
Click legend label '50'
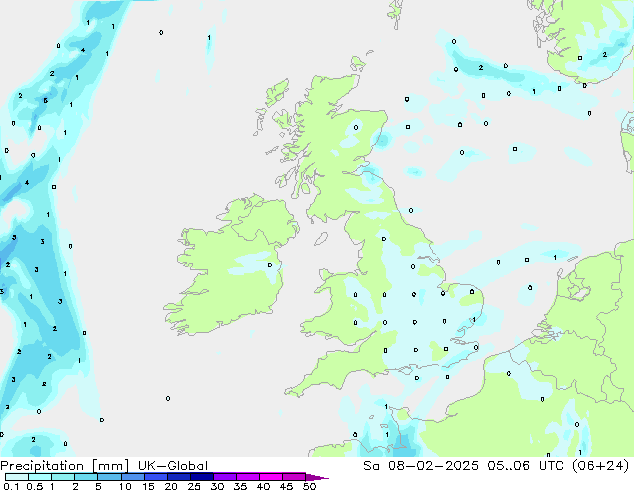pyautogui.click(x=309, y=486)
